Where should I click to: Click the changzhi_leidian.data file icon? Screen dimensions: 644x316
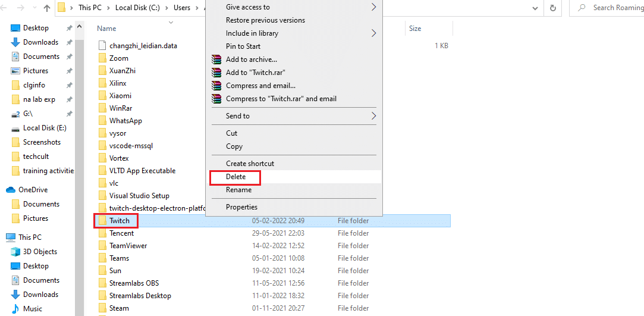(102, 46)
